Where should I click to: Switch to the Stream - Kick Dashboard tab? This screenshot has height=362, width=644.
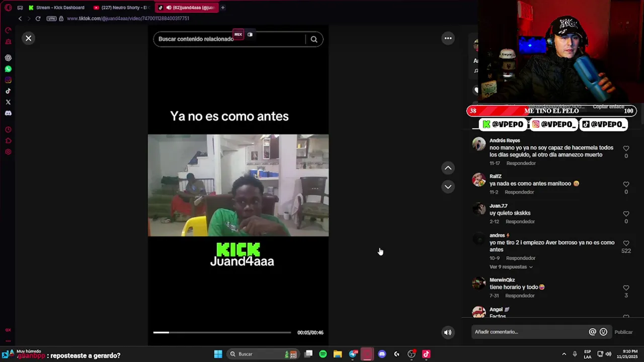56,8
